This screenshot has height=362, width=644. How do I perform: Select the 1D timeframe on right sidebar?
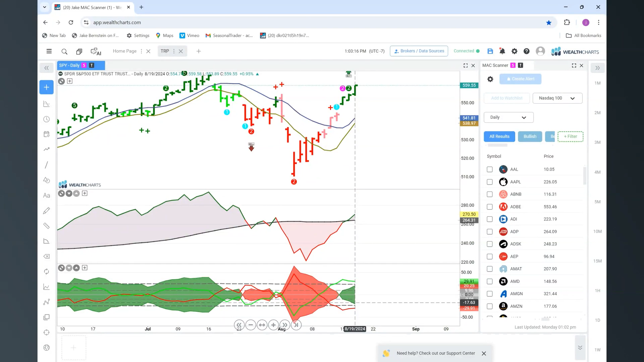(597, 320)
